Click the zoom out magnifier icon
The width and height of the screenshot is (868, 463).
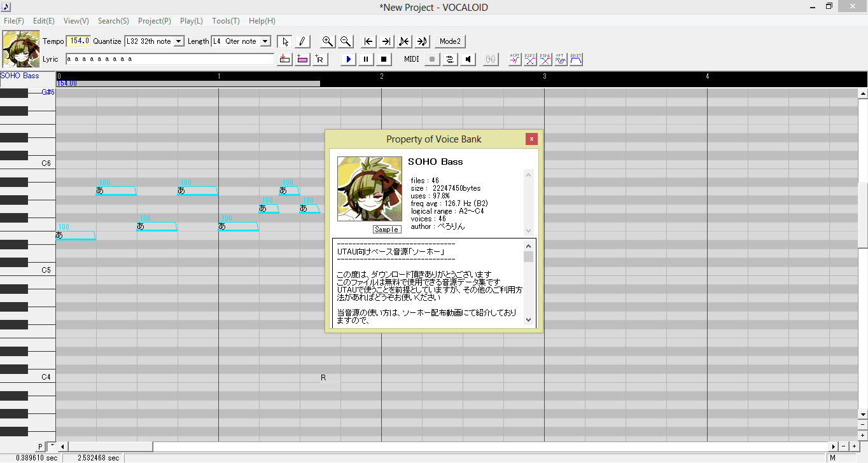[x=346, y=41]
